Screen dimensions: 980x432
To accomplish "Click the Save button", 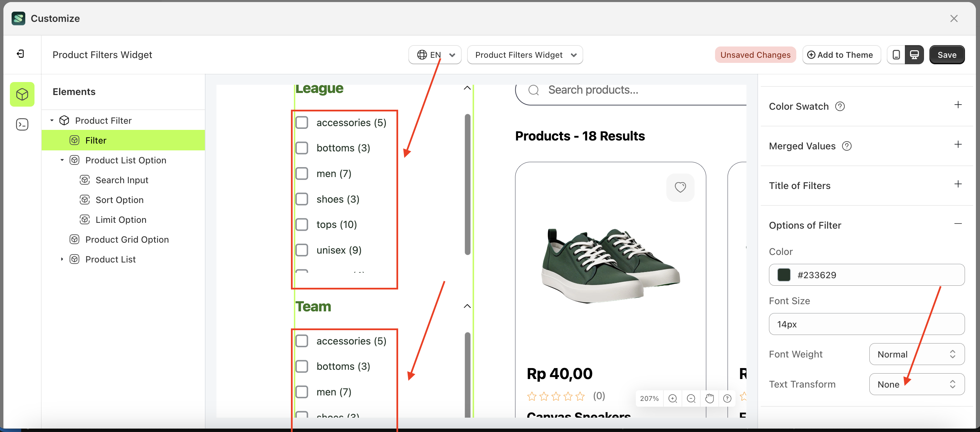I will 946,55.
